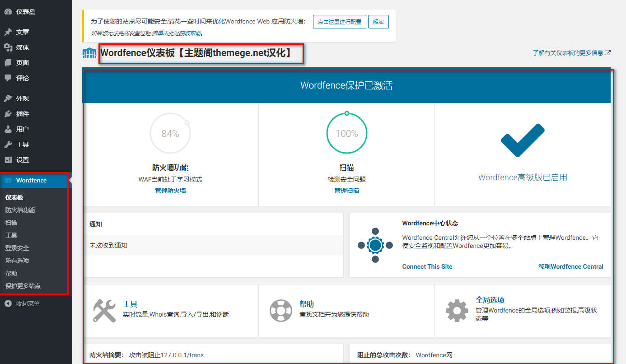Click the collapse arrow icon beside 收起菜单
Screen dimensions: 626x364
click(8, 303)
